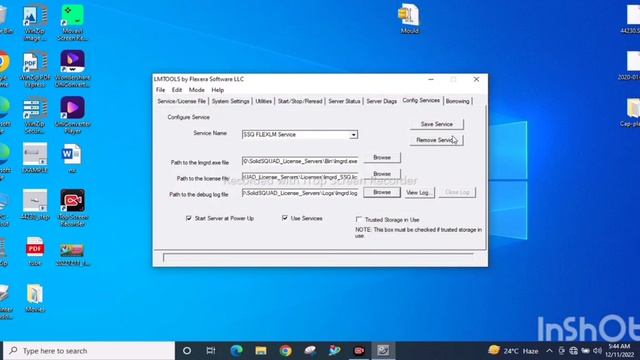Click the license file path field

pos(300,177)
